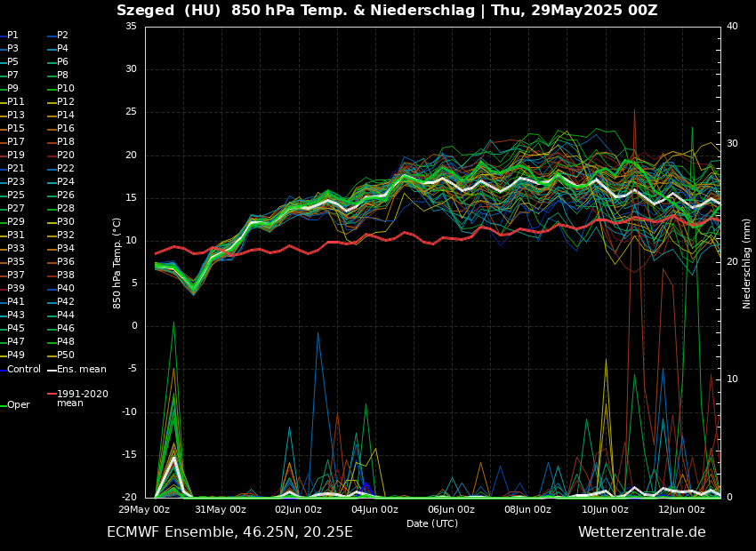The width and height of the screenshot is (756, 551).
Task: Click the 850 hPa Temp. axis label
Action: pos(117,262)
